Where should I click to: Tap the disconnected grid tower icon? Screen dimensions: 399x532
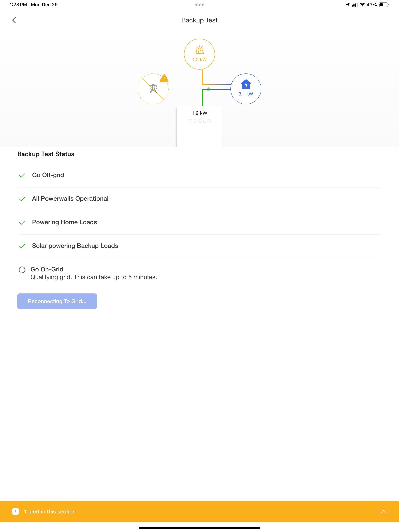(x=153, y=89)
